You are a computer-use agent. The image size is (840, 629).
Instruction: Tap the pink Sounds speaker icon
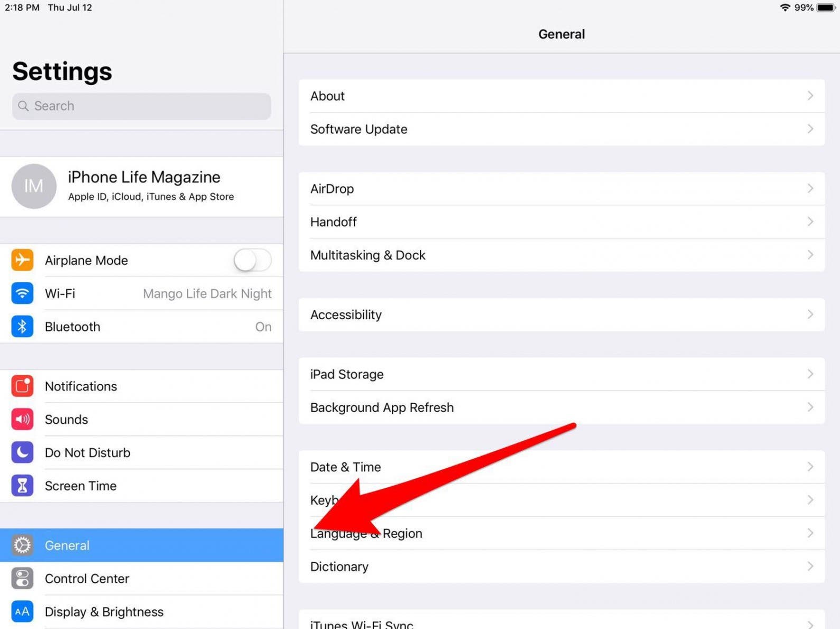click(22, 419)
